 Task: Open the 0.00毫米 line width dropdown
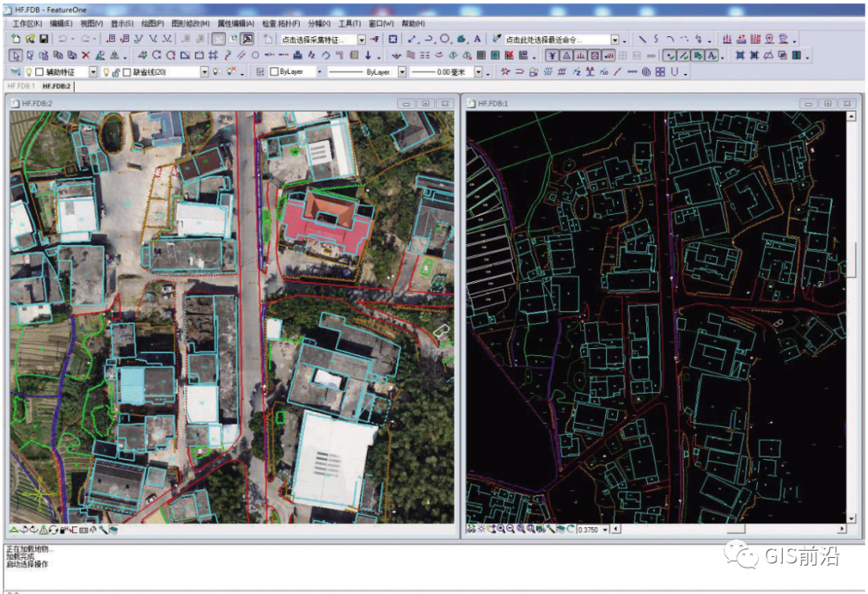tap(478, 72)
